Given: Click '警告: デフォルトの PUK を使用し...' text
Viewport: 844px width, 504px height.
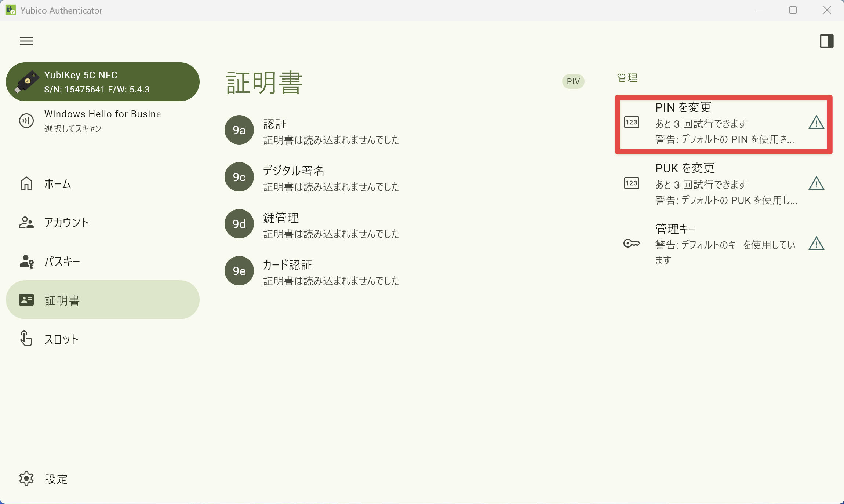Looking at the screenshot, I should [726, 200].
